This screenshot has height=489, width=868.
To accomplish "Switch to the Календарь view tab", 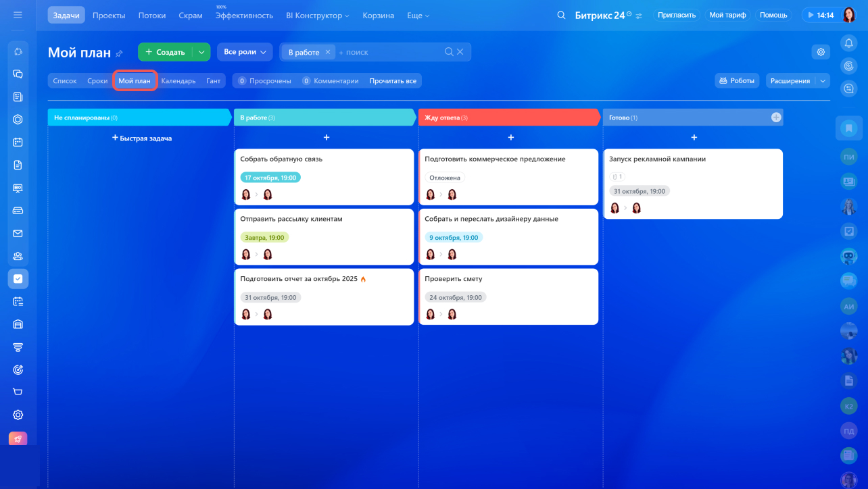I will click(x=178, y=81).
